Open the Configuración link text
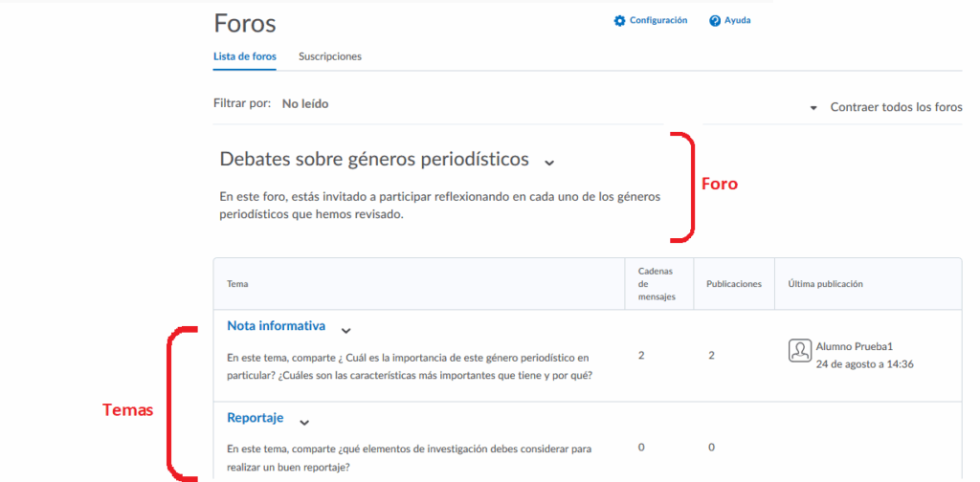The image size is (980, 482). 657,21
